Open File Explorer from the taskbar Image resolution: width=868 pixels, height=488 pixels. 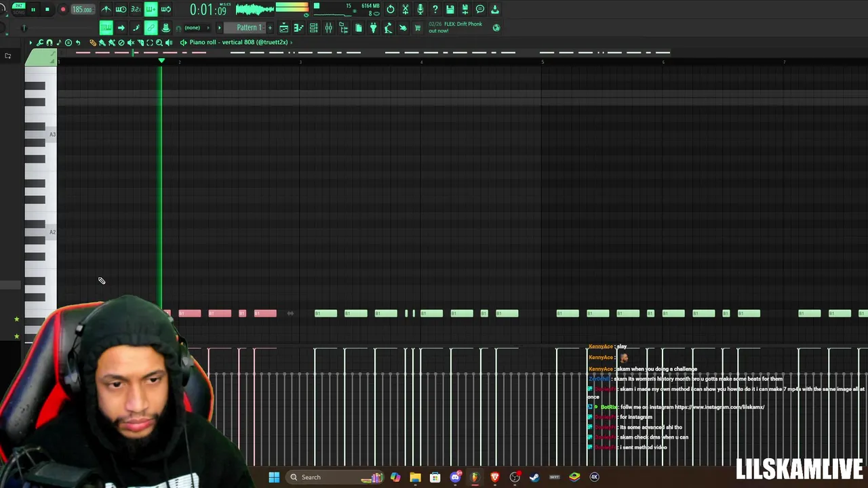tap(415, 477)
